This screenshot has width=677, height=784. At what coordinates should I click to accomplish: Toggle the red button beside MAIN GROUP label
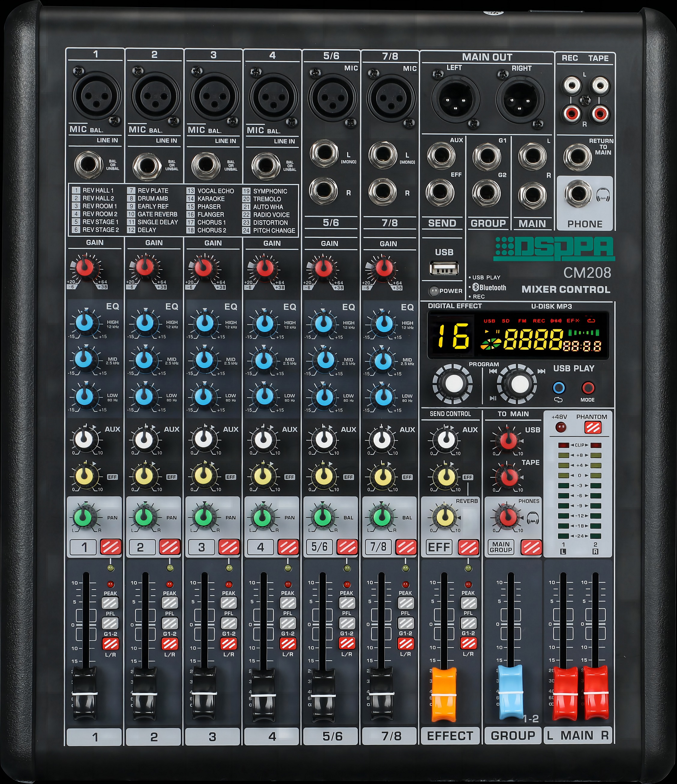(531, 547)
